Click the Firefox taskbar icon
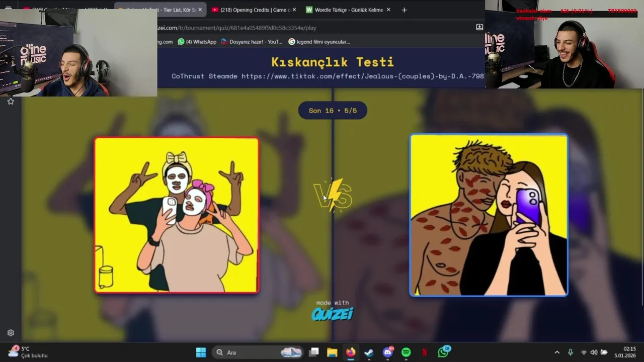This screenshot has height=362, width=644. (351, 352)
